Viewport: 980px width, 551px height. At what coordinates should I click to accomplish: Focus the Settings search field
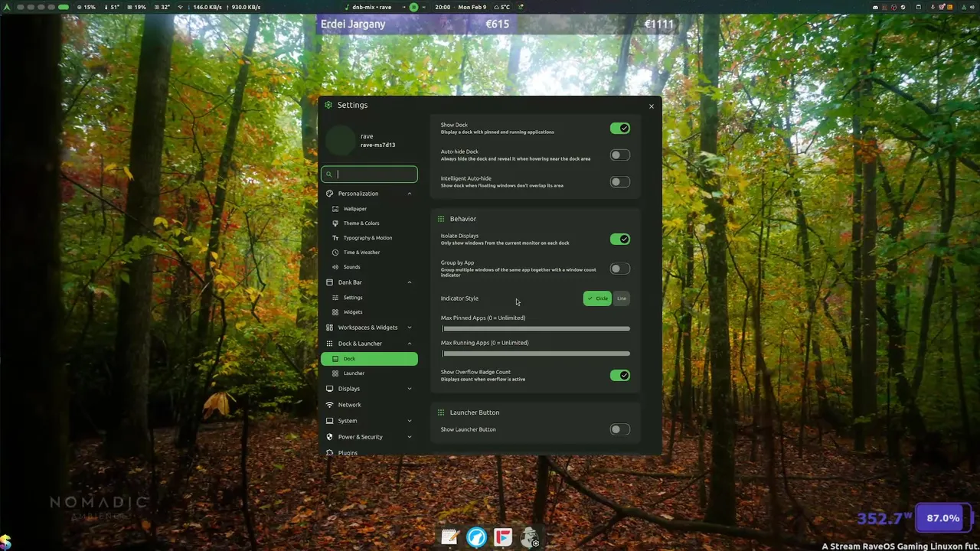[369, 174]
